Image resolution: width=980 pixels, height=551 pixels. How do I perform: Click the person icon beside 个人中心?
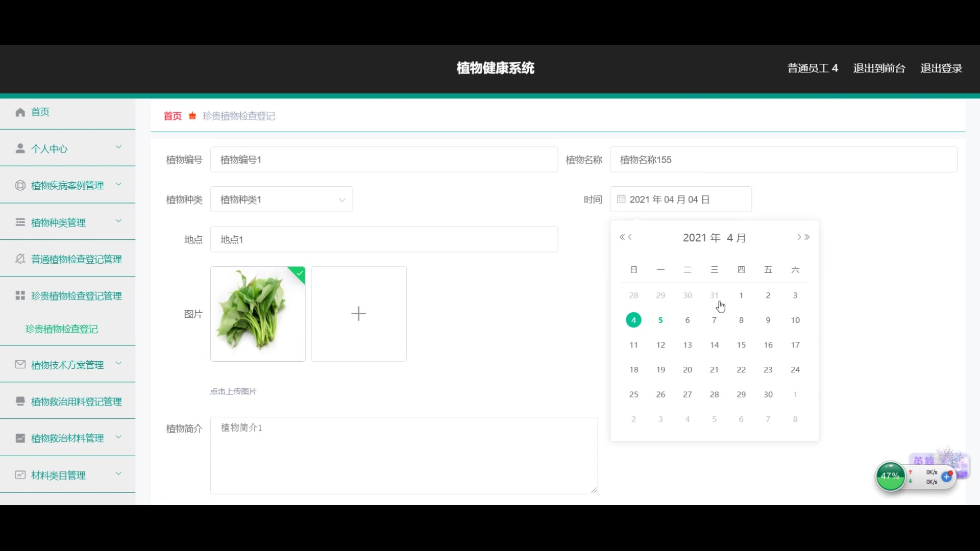click(x=20, y=148)
